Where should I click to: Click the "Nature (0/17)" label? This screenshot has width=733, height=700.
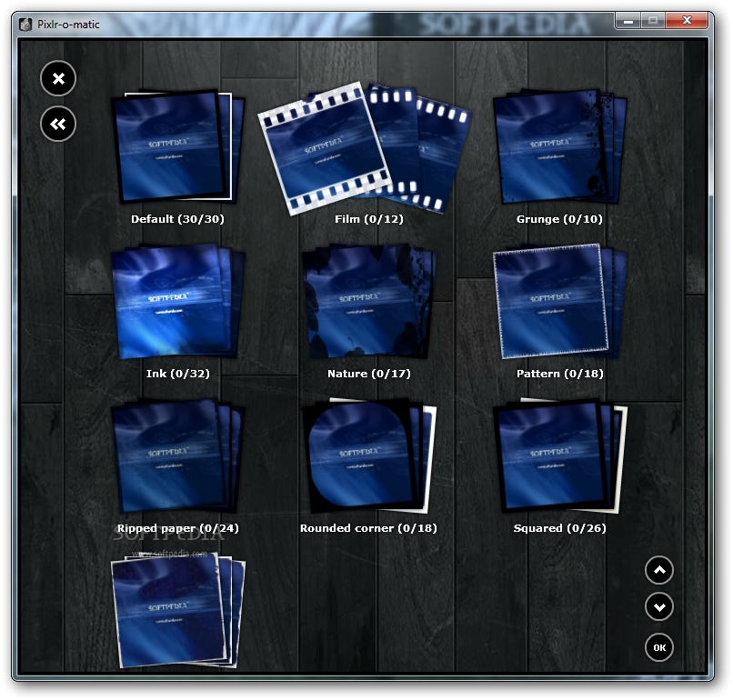tap(369, 374)
